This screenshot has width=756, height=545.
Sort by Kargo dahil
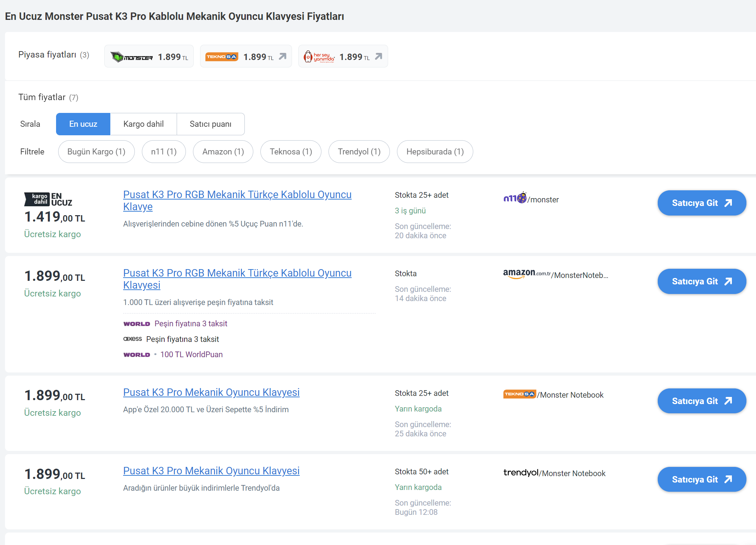143,124
